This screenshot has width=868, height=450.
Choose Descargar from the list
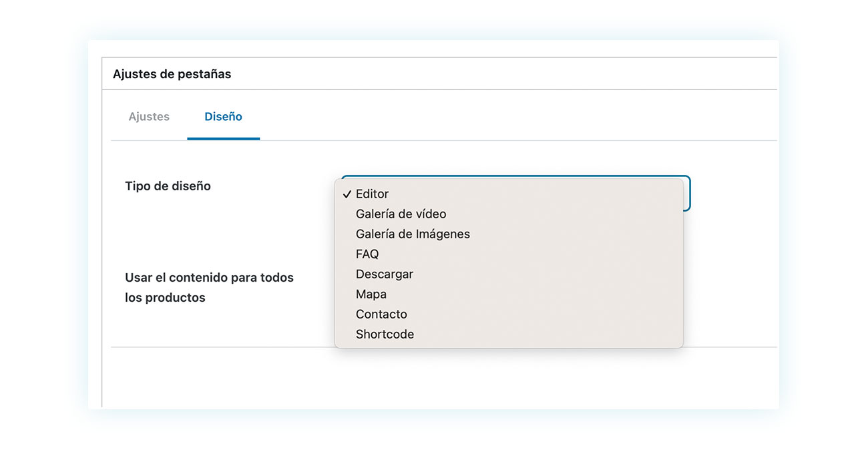pos(509,274)
